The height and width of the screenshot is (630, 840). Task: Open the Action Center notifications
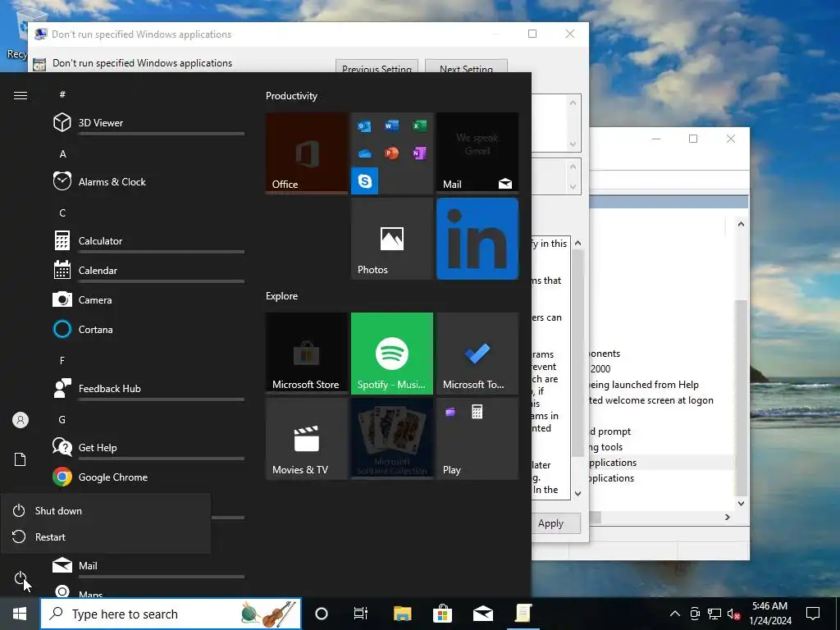(x=813, y=614)
